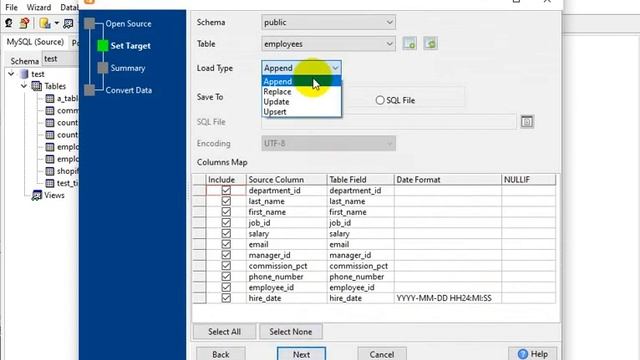640x360 pixels.
Task: Uncheck Include for salary column
Action: pyautogui.click(x=226, y=233)
